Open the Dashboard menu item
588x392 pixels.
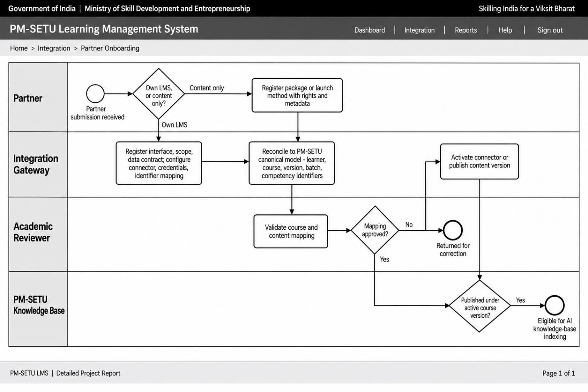pyautogui.click(x=369, y=30)
